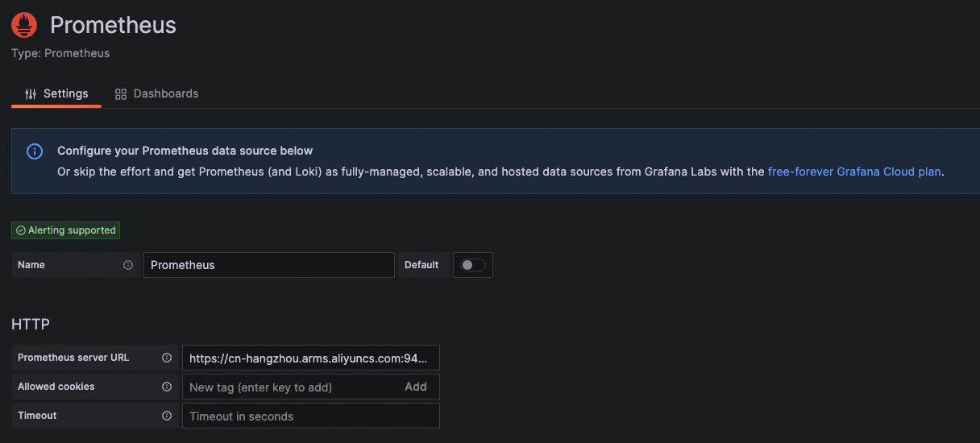The image size is (980, 443).
Task: Click the Alerting supported checkmark icon
Action: (21, 230)
